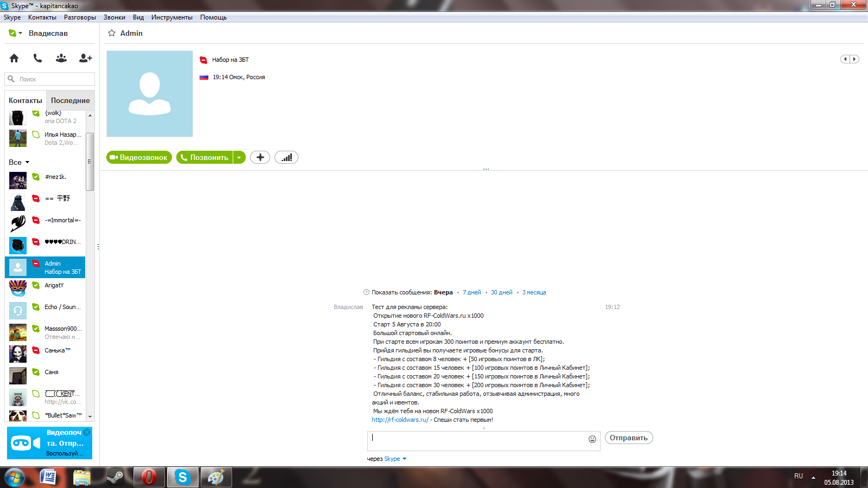This screenshot has height=488, width=868.
Task: Expand the Все contact filter dropdown
Action: [19, 162]
